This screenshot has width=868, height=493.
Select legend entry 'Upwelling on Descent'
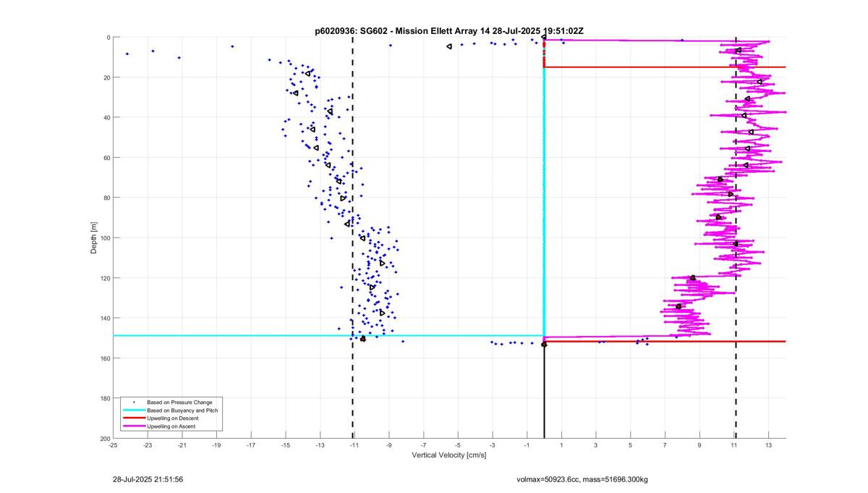(173, 418)
